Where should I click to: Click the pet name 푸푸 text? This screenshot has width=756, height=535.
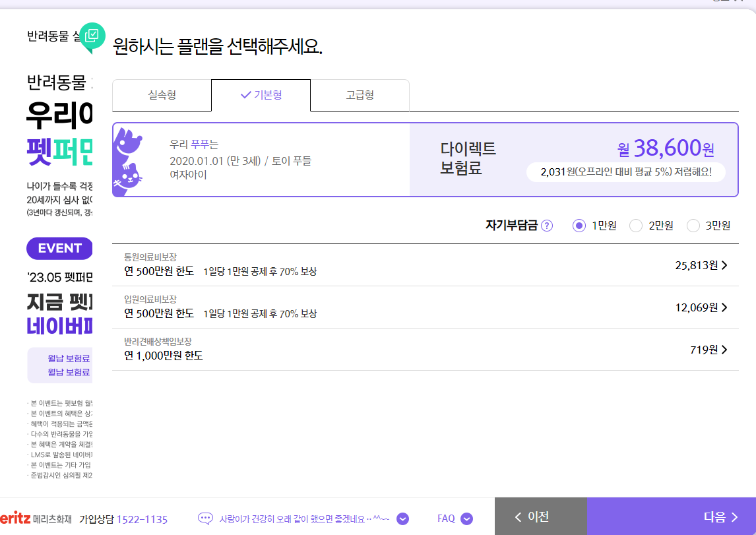[x=200, y=144]
